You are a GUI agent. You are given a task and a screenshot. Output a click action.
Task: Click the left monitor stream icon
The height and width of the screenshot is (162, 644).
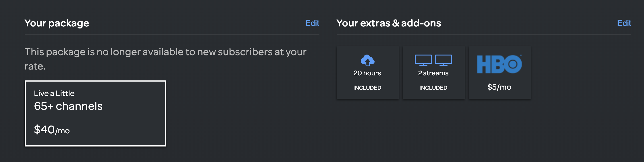coord(423,60)
